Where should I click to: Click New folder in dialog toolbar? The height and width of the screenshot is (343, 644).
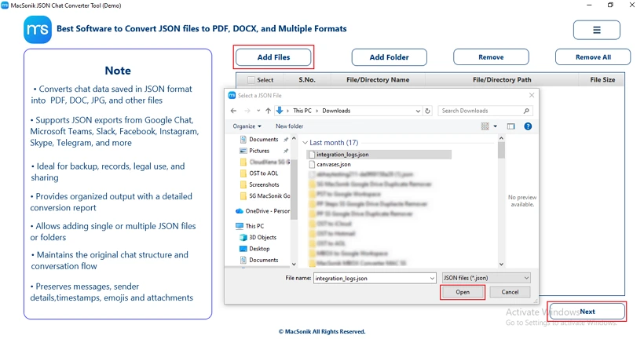click(x=289, y=126)
